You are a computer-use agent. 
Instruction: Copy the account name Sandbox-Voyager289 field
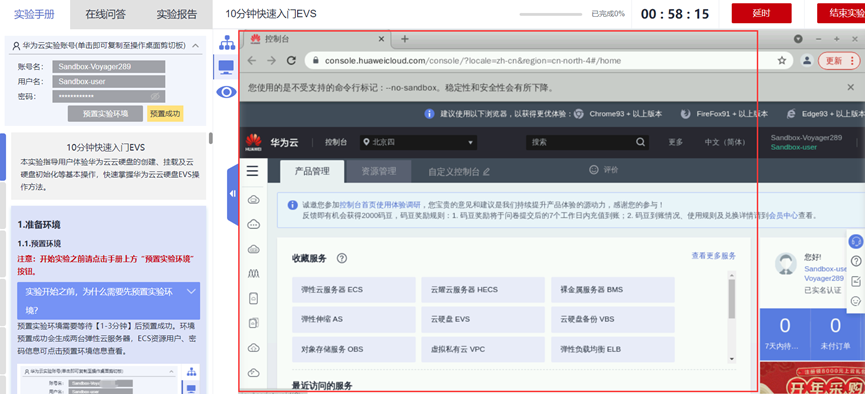pos(109,67)
